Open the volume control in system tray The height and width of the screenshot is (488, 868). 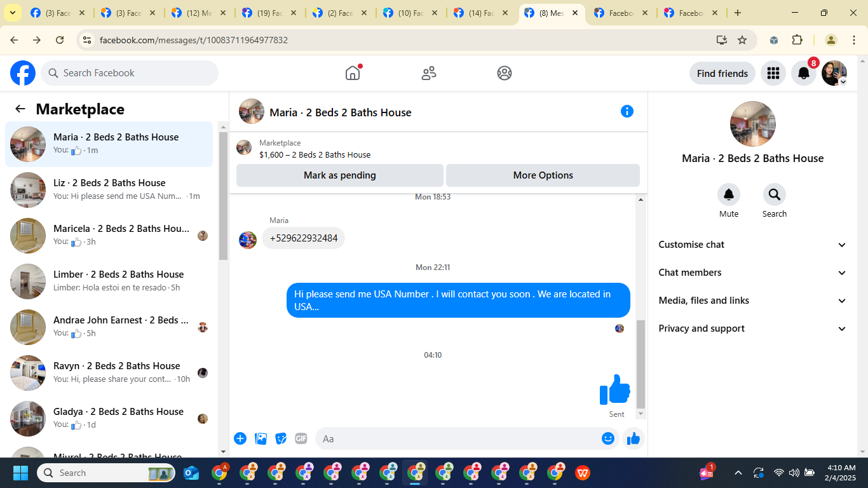794,473
